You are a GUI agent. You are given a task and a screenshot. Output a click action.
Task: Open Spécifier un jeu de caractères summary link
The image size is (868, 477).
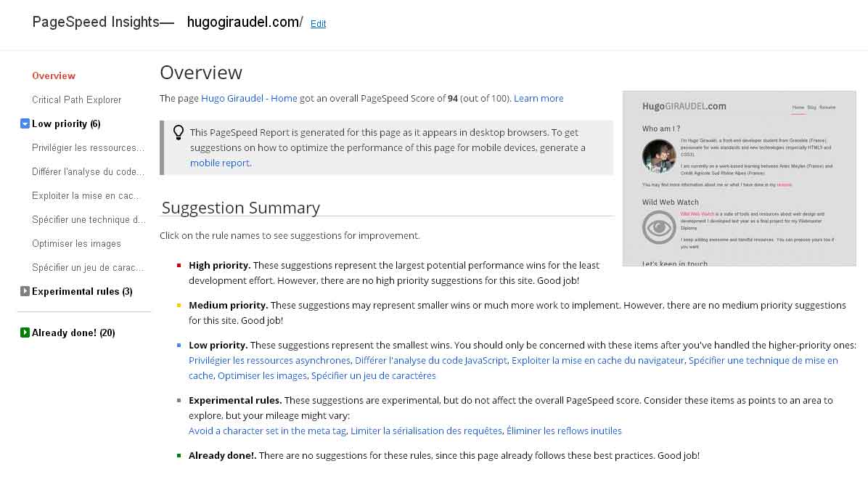coord(373,376)
